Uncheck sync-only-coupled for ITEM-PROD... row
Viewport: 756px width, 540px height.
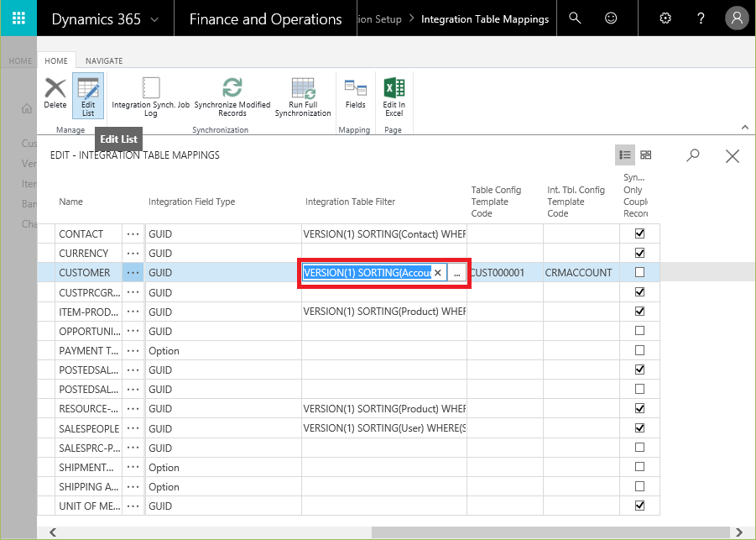point(640,312)
